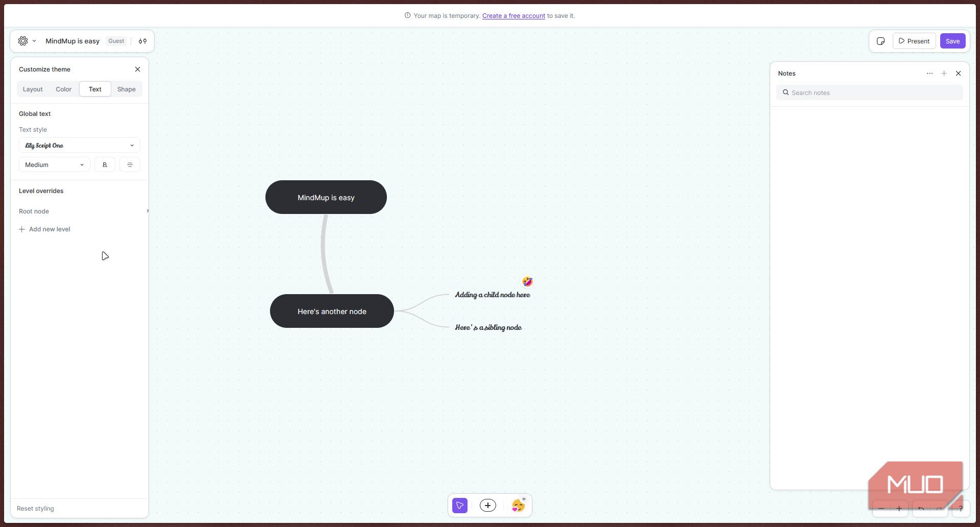Screen dimensions: 980x527
Task: Switch to the Color tab
Action: pyautogui.click(x=63, y=89)
